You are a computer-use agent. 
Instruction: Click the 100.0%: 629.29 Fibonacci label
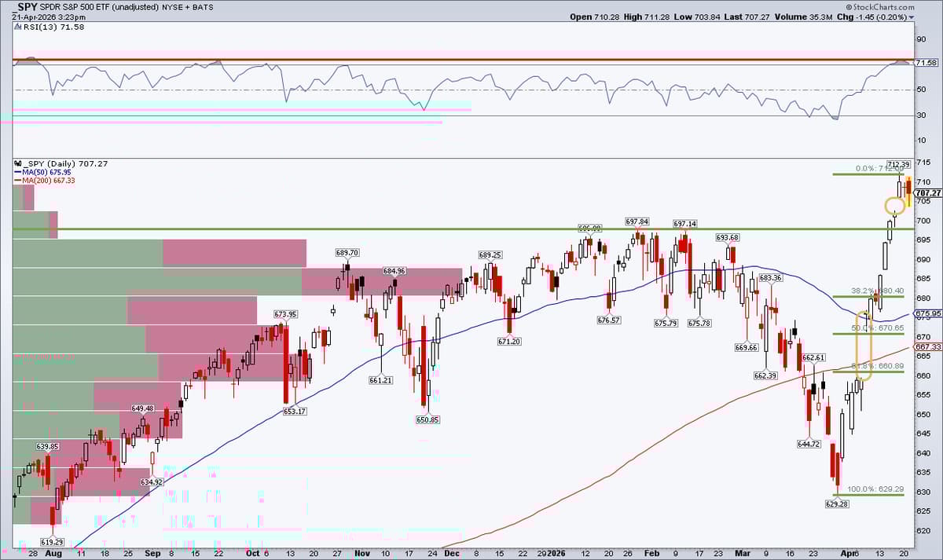tap(875, 489)
